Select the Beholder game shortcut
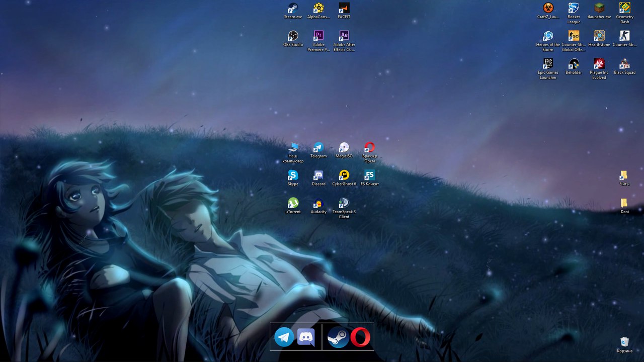This screenshot has height=362, width=644. tap(574, 66)
